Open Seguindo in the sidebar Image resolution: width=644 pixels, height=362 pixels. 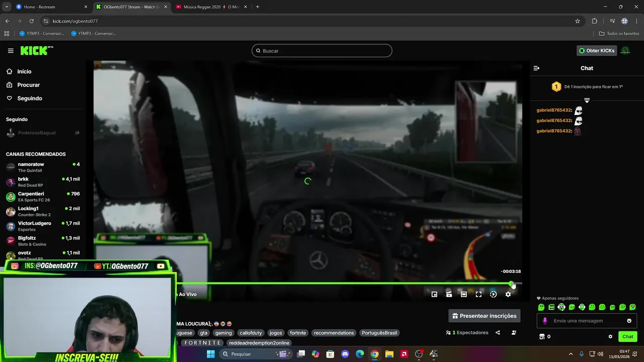(30, 99)
